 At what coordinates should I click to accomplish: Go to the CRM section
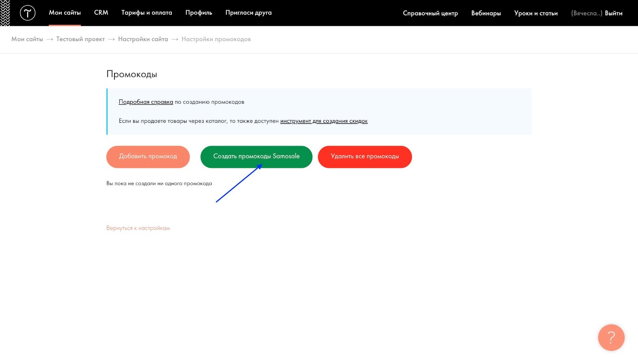101,13
